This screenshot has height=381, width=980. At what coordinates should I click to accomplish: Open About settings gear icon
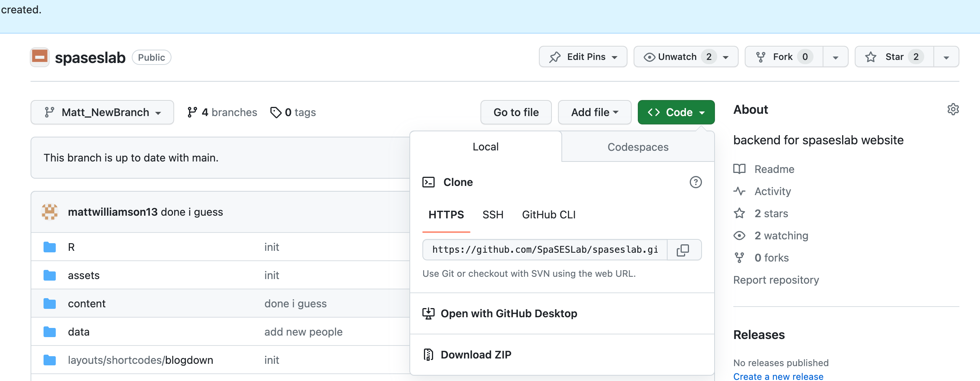[x=953, y=110]
